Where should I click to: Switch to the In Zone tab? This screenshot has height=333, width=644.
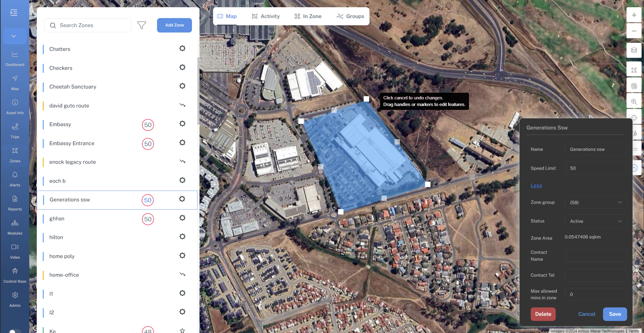click(308, 16)
